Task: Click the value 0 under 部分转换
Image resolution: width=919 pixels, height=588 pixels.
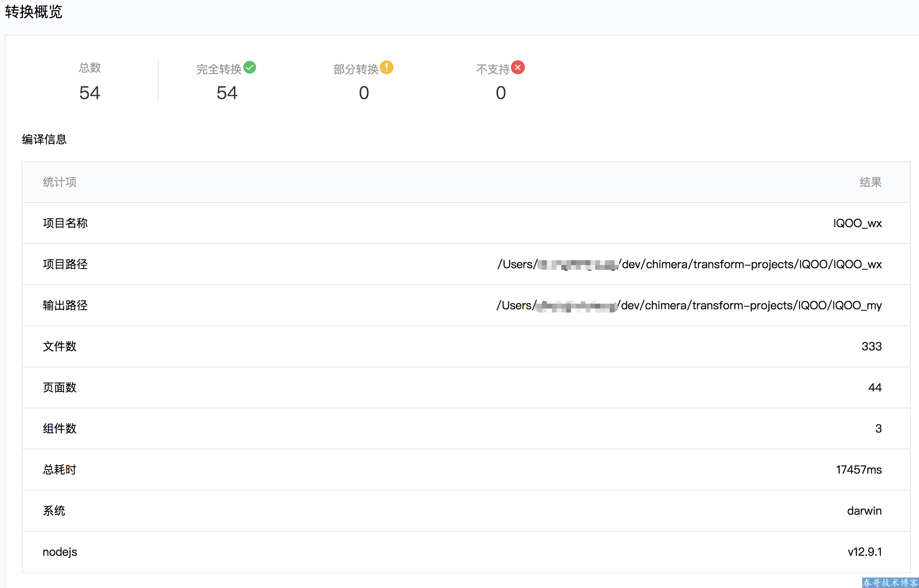Action: click(364, 93)
